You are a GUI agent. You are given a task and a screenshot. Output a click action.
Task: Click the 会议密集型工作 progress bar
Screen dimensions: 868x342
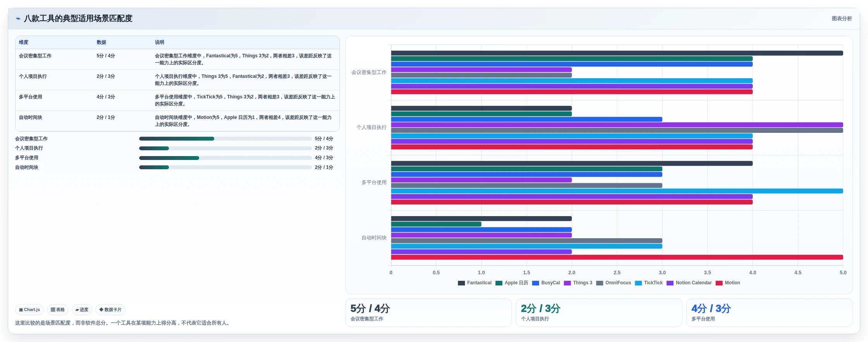tap(225, 139)
